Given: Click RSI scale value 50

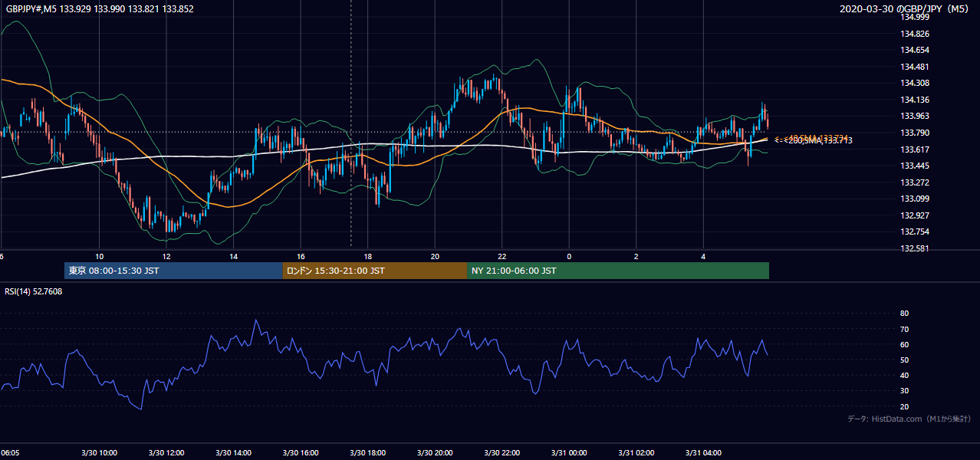Looking at the screenshot, I should click(x=904, y=360).
